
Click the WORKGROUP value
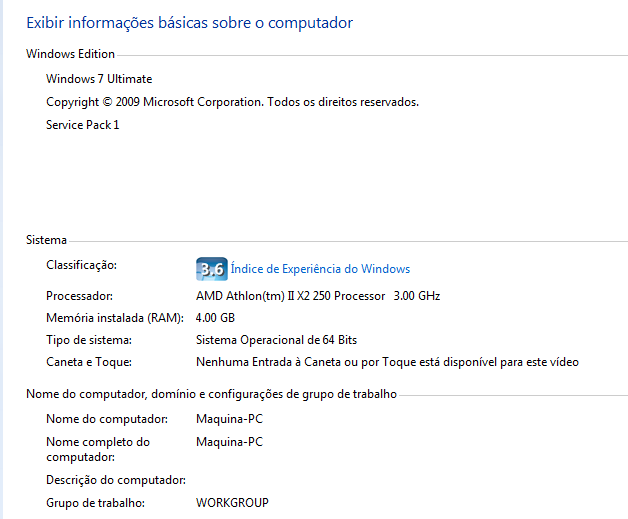coord(232,503)
